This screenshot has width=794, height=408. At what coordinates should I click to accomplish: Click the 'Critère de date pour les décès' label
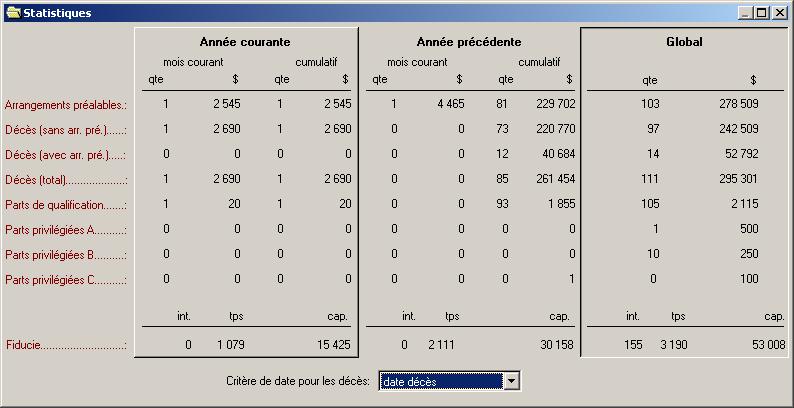coord(298,381)
